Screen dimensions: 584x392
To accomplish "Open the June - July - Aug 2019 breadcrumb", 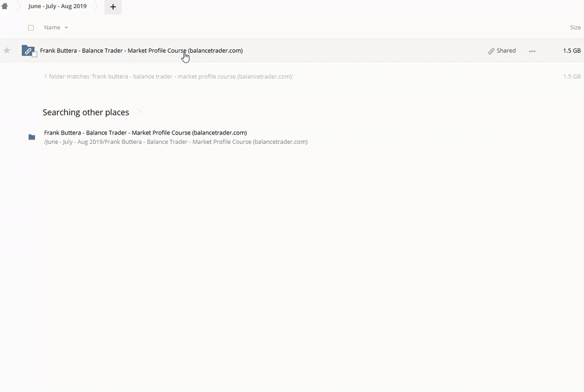I will pos(57,7).
